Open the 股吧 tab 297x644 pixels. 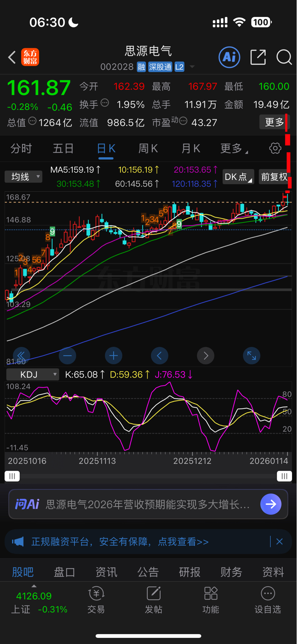point(23,572)
